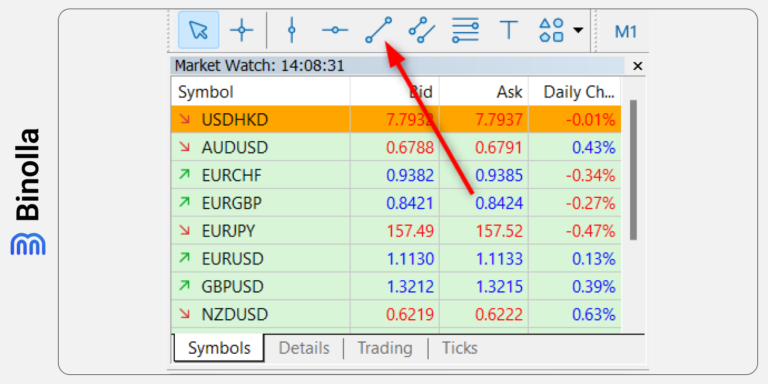Select the equidistant channel tool
Screen dimensions: 768x384
tap(422, 30)
